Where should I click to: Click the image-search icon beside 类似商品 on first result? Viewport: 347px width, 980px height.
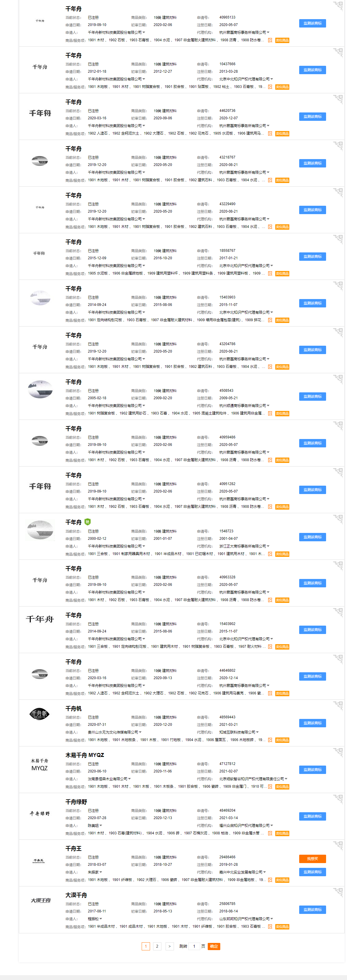click(x=270, y=41)
